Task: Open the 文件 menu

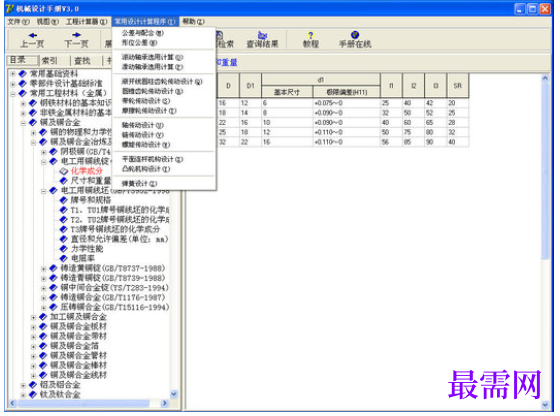Action: [19, 22]
